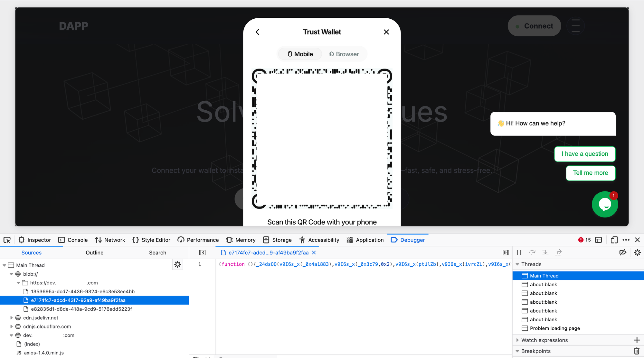Viewport: 644px width, 358px height.
Task: Click the sources pane gear icon
Action: [x=177, y=265]
